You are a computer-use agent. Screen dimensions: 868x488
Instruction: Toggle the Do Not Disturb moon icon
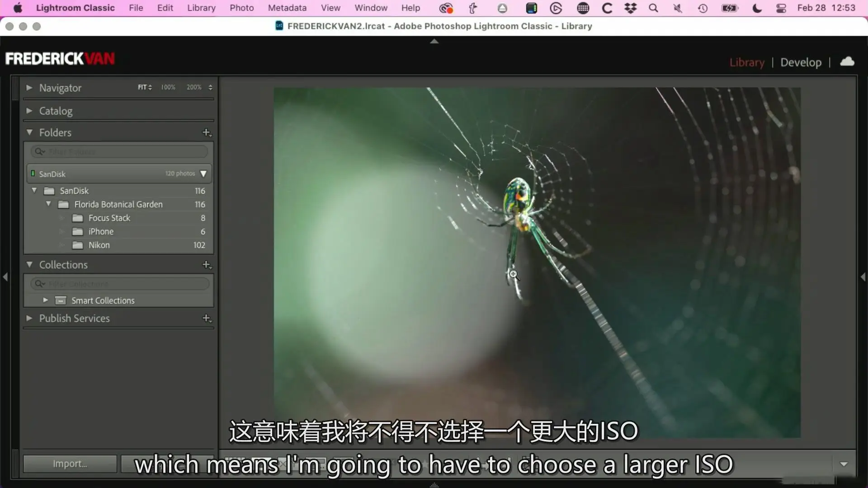pos(757,8)
